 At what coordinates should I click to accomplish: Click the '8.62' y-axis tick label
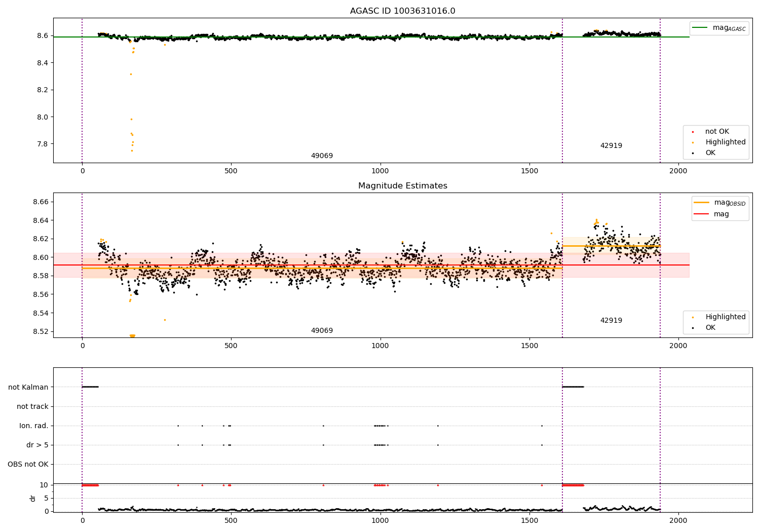pos(41,239)
